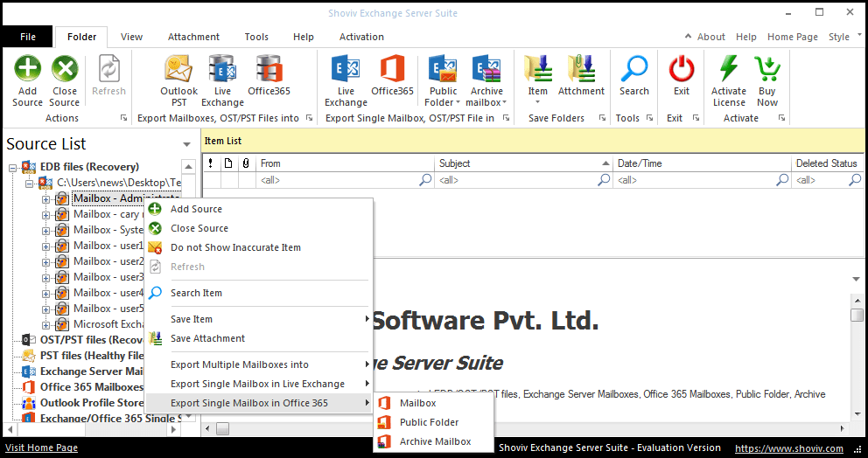This screenshot has width=868, height=458.
Task: Click the Live Exchange icon under Export Mailboxes
Action: pos(222,68)
